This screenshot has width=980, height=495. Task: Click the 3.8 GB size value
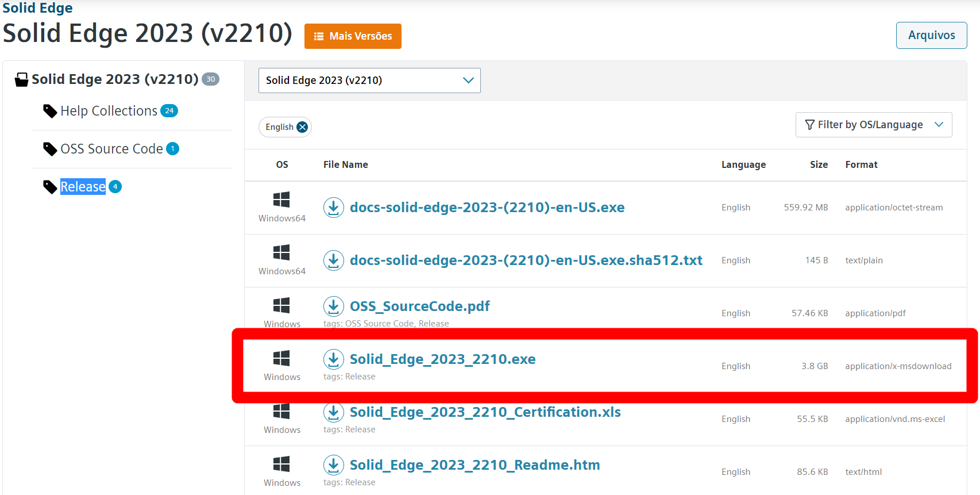(x=815, y=366)
